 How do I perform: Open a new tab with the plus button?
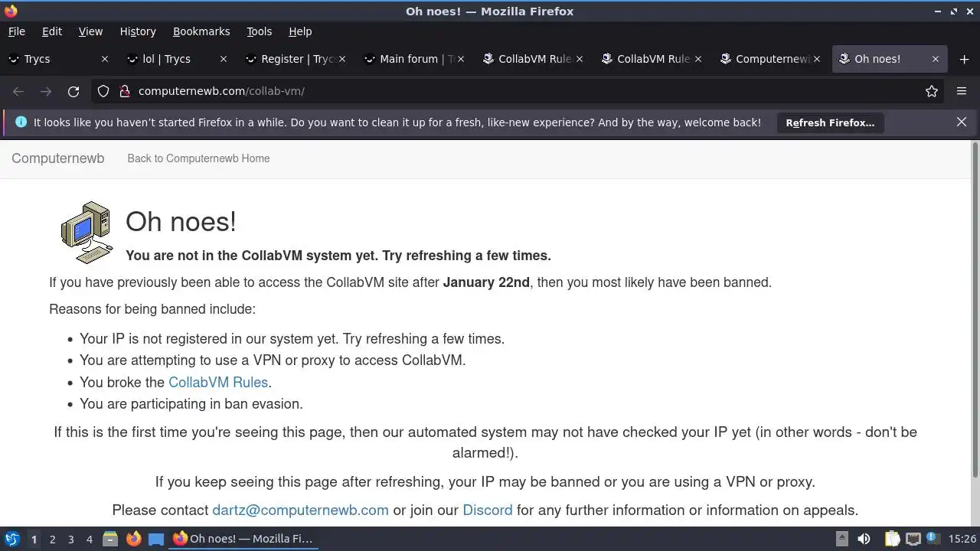tap(964, 59)
